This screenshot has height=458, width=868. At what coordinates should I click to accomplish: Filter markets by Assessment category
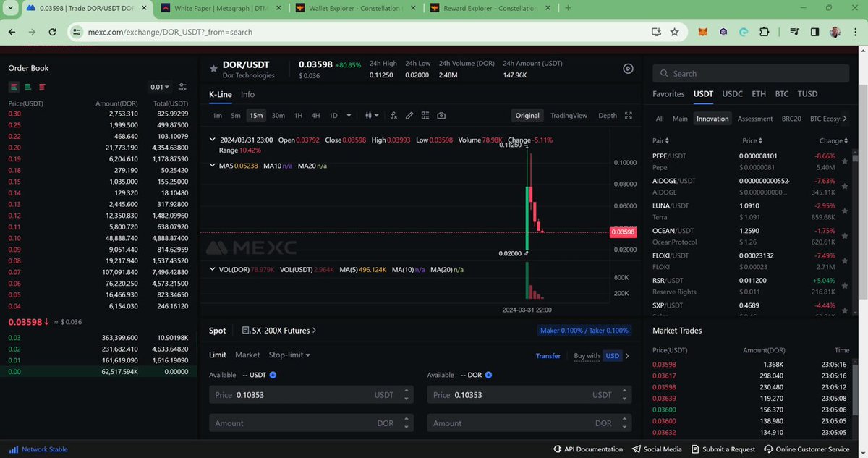click(755, 119)
